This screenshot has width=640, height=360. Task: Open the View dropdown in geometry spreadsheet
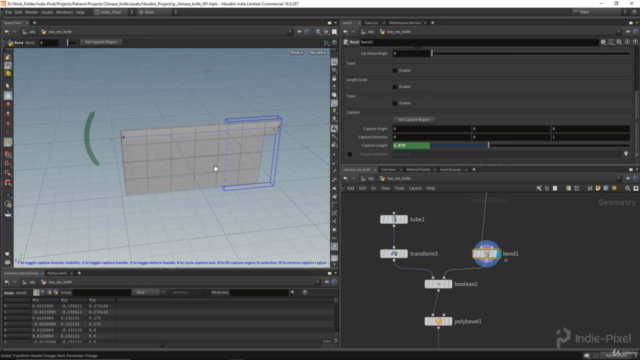pos(149,292)
